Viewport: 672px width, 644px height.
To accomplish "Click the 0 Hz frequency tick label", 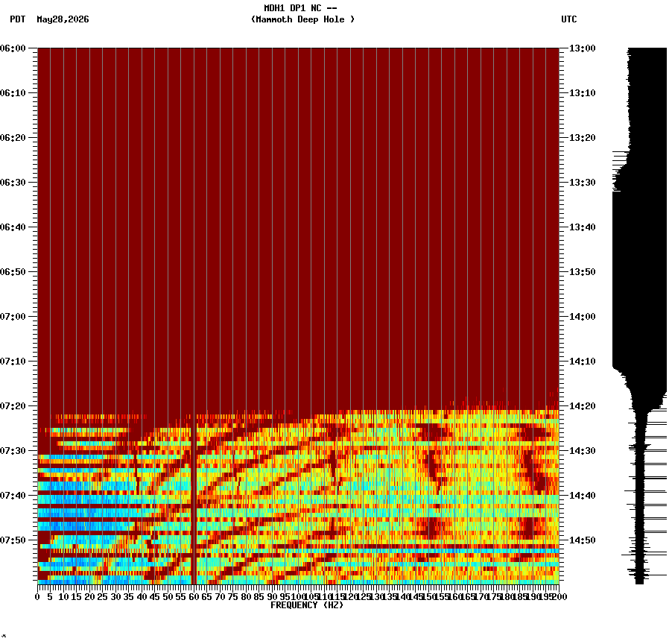I will click(38, 597).
